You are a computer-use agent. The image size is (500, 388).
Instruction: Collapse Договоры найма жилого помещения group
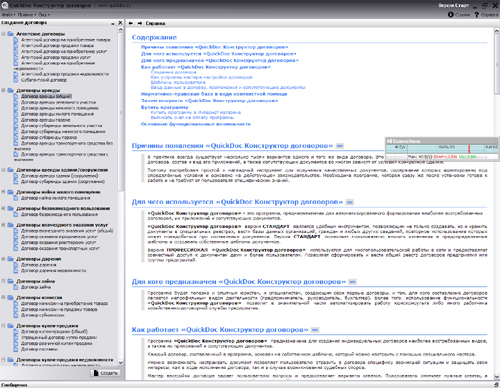point(3,192)
